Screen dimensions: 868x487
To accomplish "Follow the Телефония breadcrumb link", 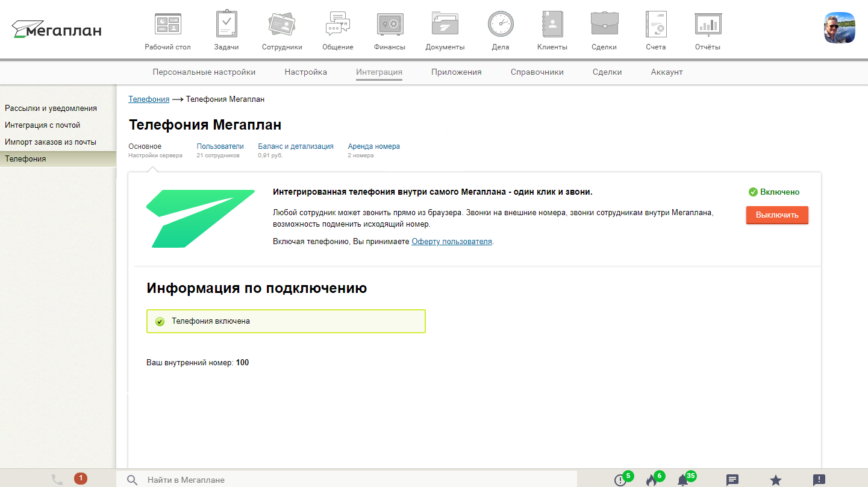I will pos(149,99).
